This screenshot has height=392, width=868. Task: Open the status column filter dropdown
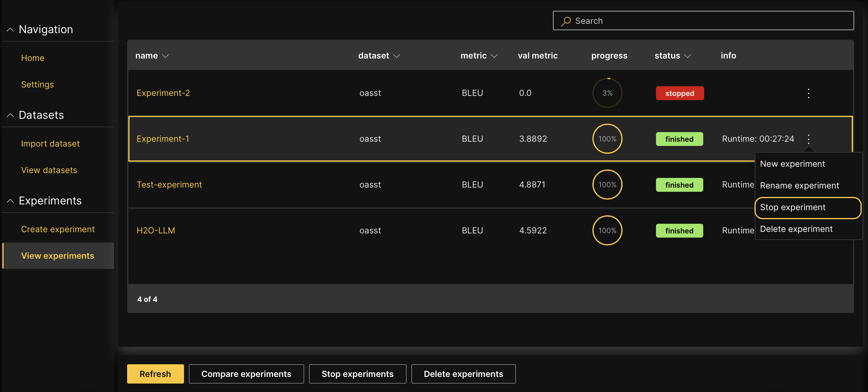687,56
